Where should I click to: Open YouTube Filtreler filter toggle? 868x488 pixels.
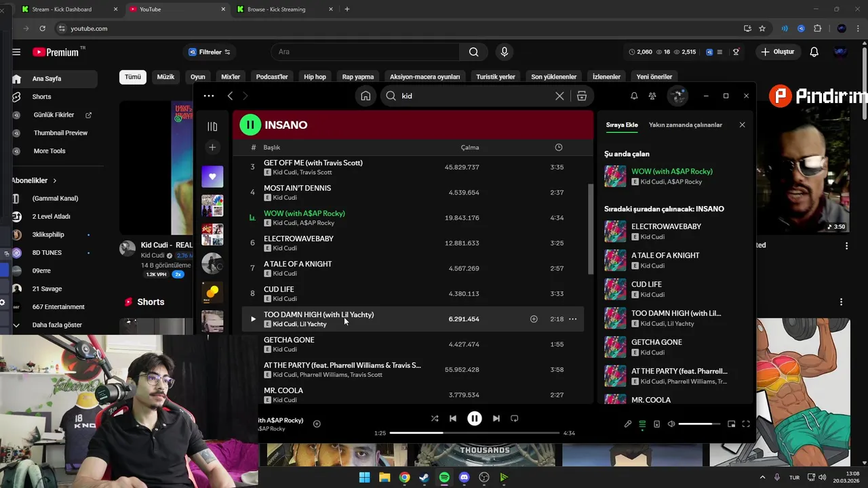pos(210,52)
